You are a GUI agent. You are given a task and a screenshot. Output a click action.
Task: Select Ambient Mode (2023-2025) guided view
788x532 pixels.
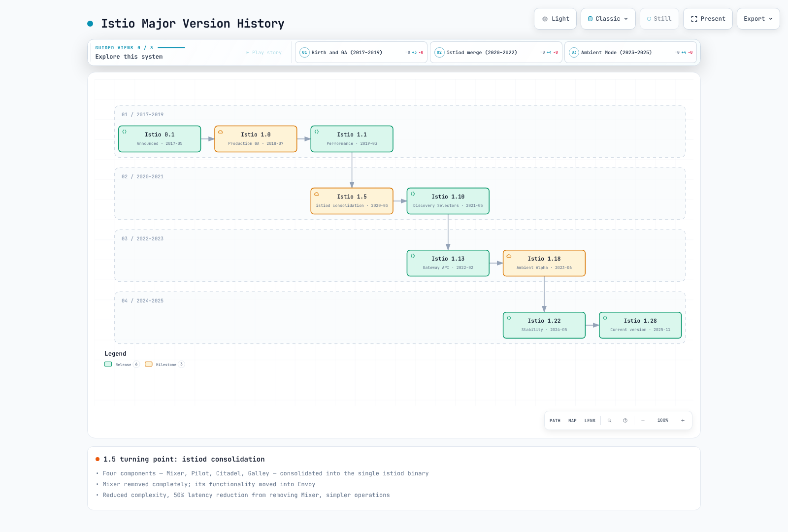click(x=630, y=52)
